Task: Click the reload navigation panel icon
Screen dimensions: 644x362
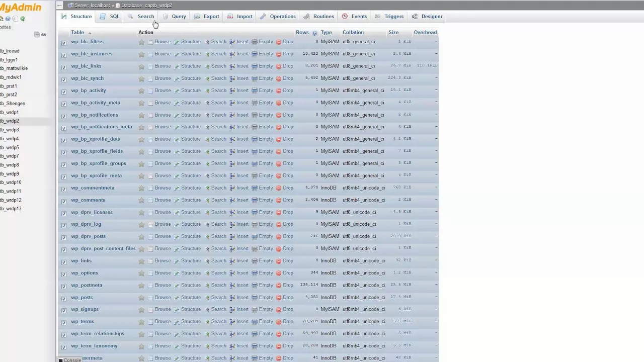Action: click(x=22, y=19)
